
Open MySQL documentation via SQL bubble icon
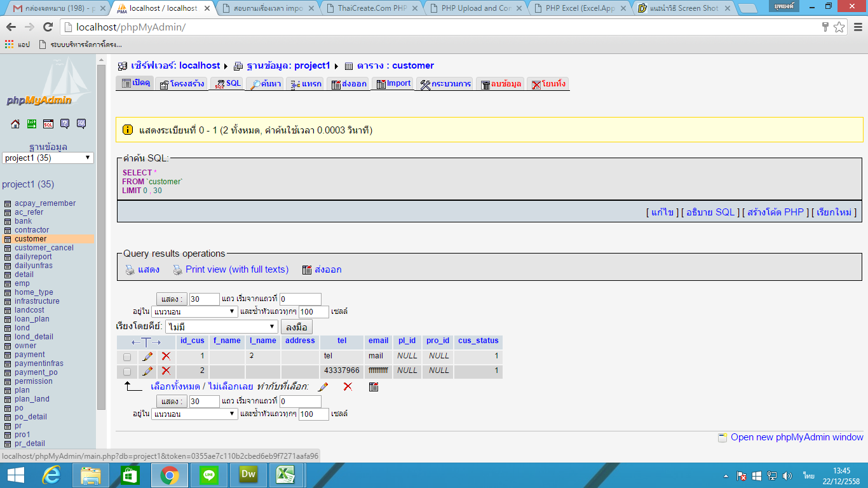pos(81,124)
